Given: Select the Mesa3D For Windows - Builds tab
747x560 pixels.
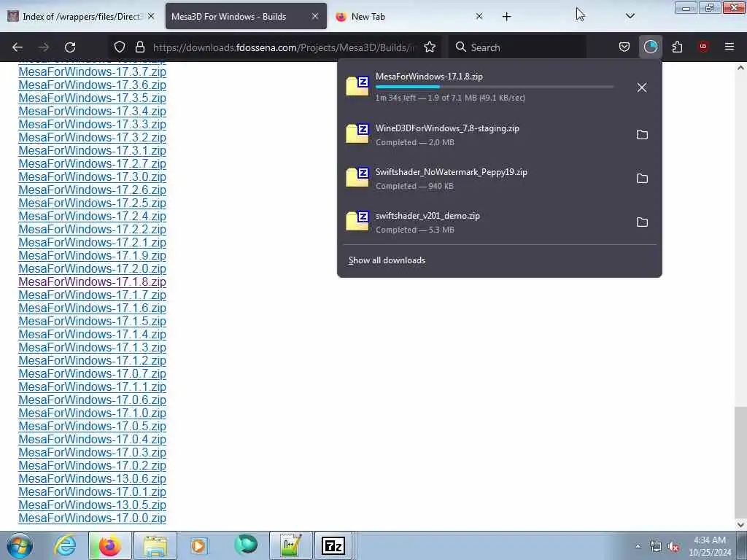Looking at the screenshot, I should click(246, 16).
